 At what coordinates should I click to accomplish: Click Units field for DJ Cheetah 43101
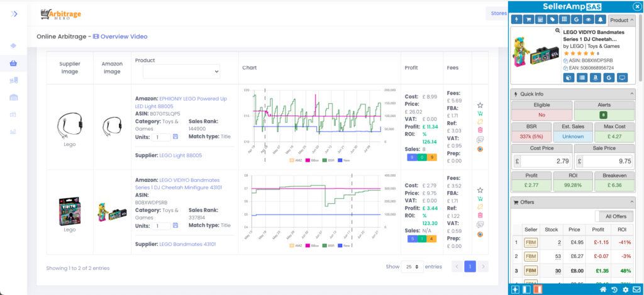pos(161,226)
